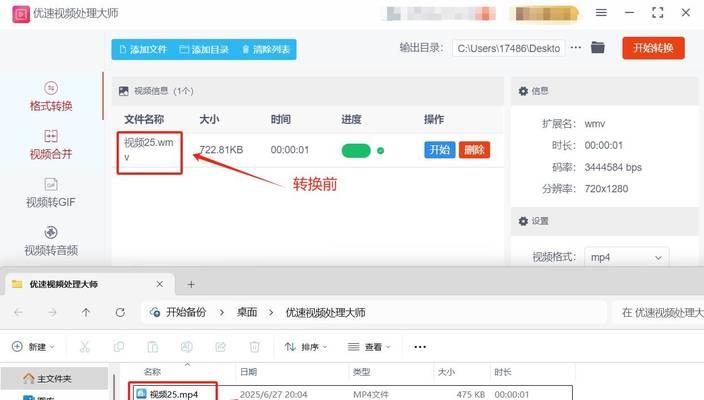The height and width of the screenshot is (400, 704).
Task: Click 优速视频处理大师 in the address breadcrumb
Action: point(326,312)
